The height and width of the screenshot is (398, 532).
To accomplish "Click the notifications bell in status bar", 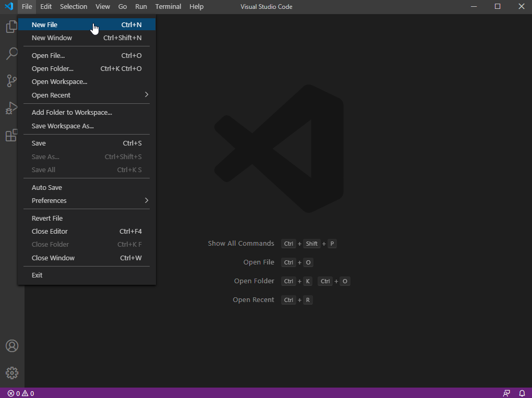I will coord(522,393).
